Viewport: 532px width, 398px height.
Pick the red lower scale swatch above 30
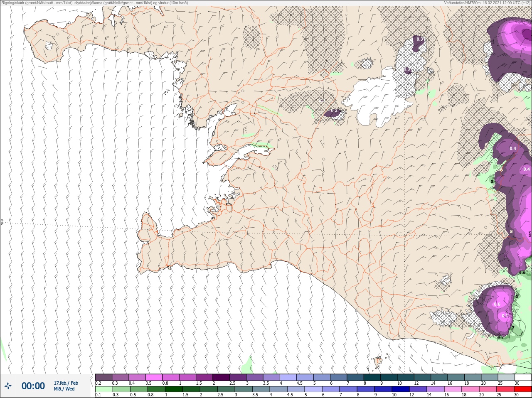523,389
